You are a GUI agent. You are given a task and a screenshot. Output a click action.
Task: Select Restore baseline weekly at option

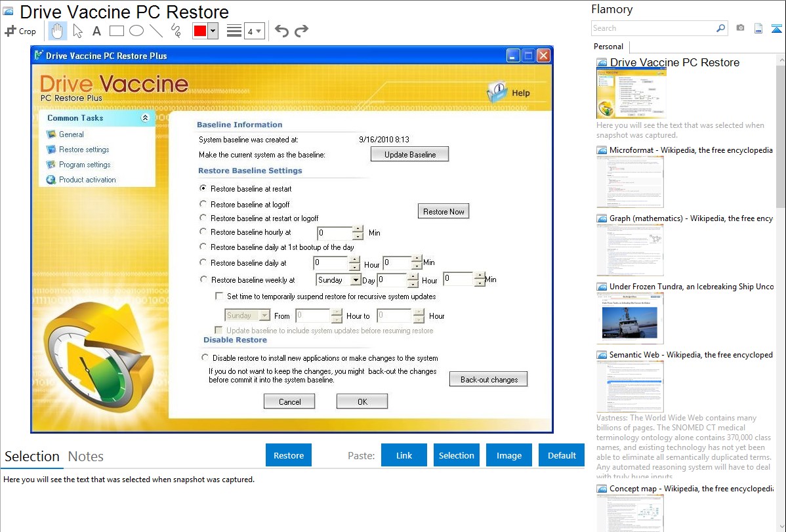(x=203, y=279)
